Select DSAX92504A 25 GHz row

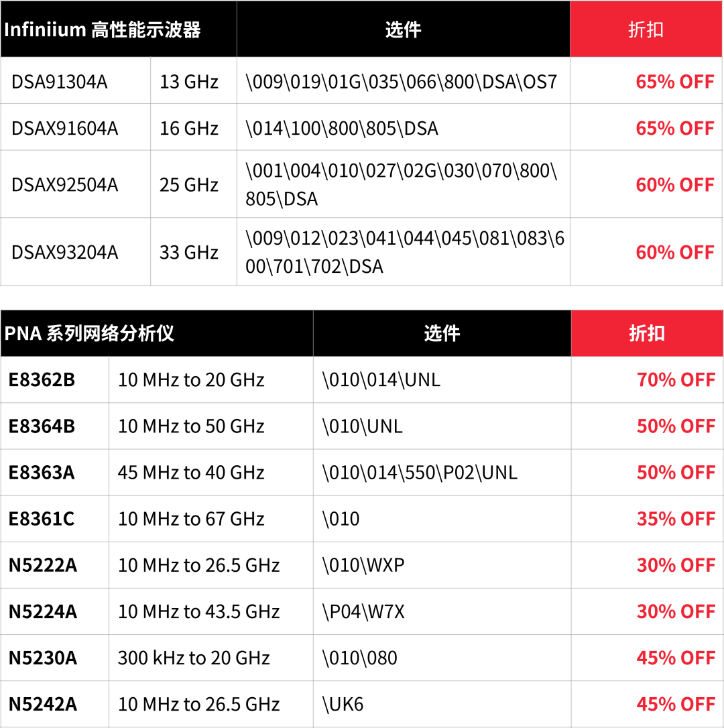(361, 184)
